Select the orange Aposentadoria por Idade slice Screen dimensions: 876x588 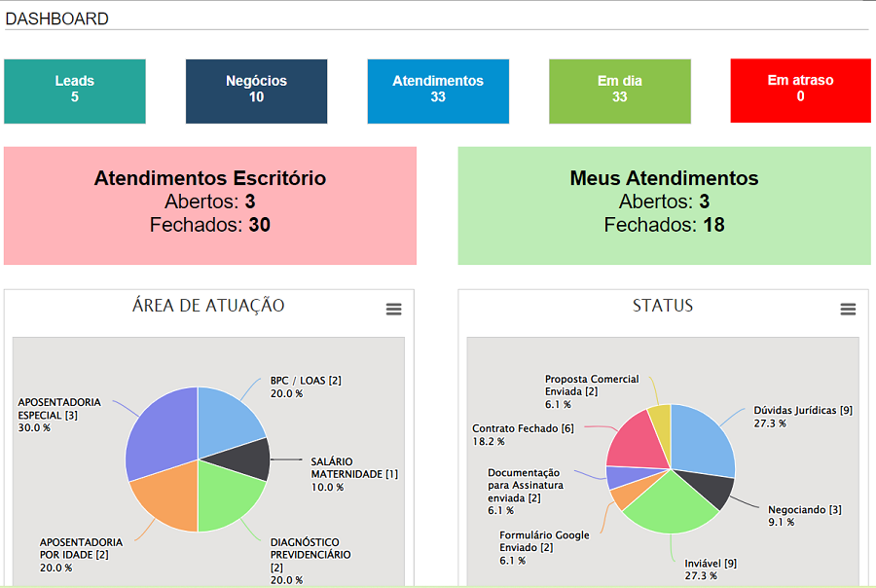click(x=167, y=498)
